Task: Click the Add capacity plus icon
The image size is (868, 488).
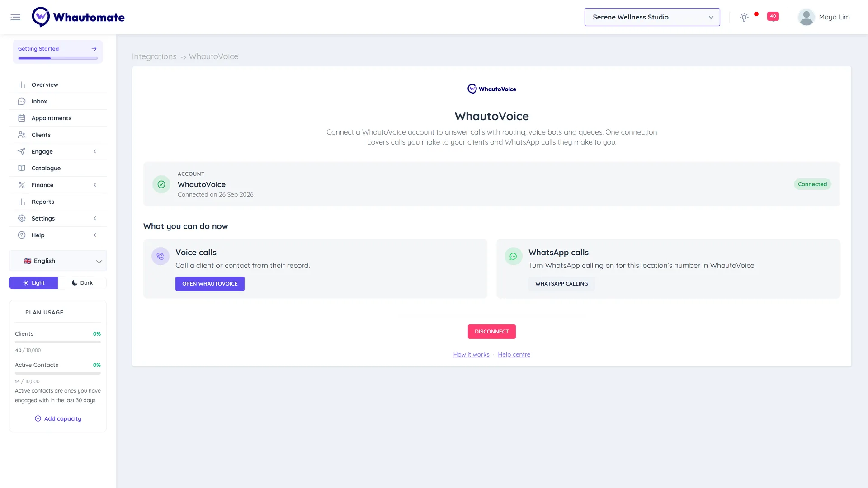Action: point(38,418)
